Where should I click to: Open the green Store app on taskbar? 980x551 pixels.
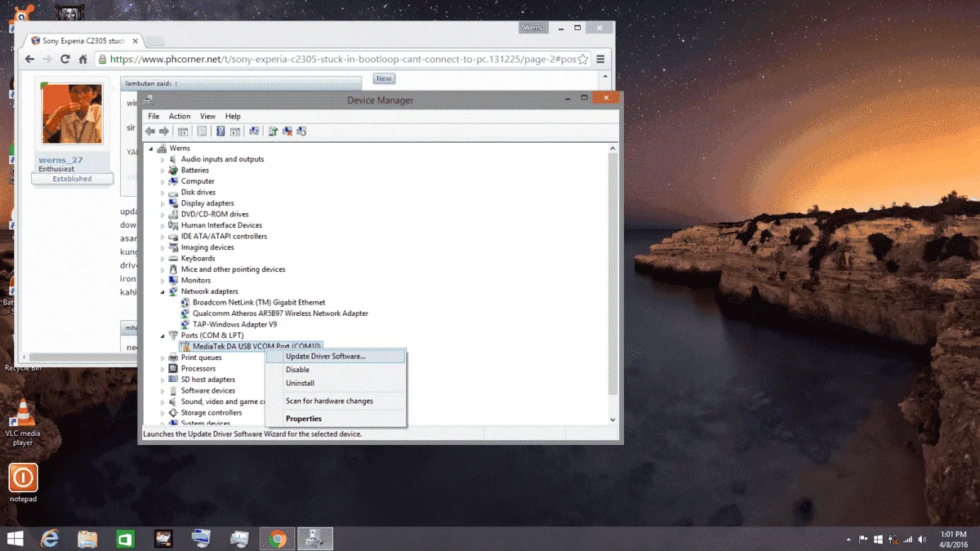pos(126,539)
